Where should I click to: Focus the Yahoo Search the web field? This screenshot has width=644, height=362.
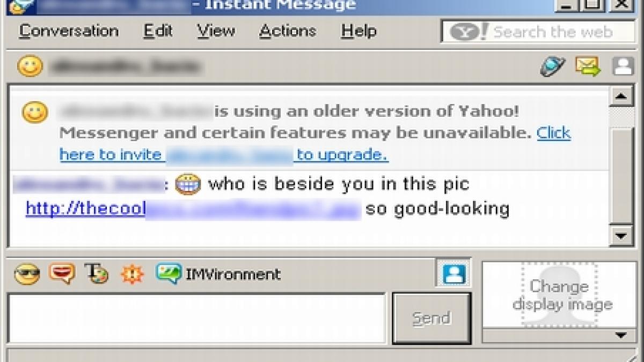point(537,32)
